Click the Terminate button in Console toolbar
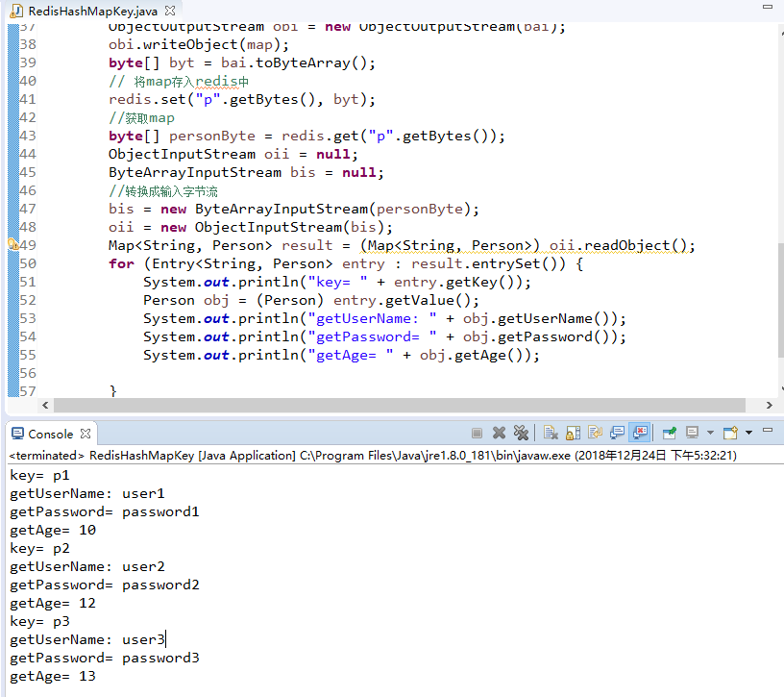The height and width of the screenshot is (697, 784). tap(475, 433)
